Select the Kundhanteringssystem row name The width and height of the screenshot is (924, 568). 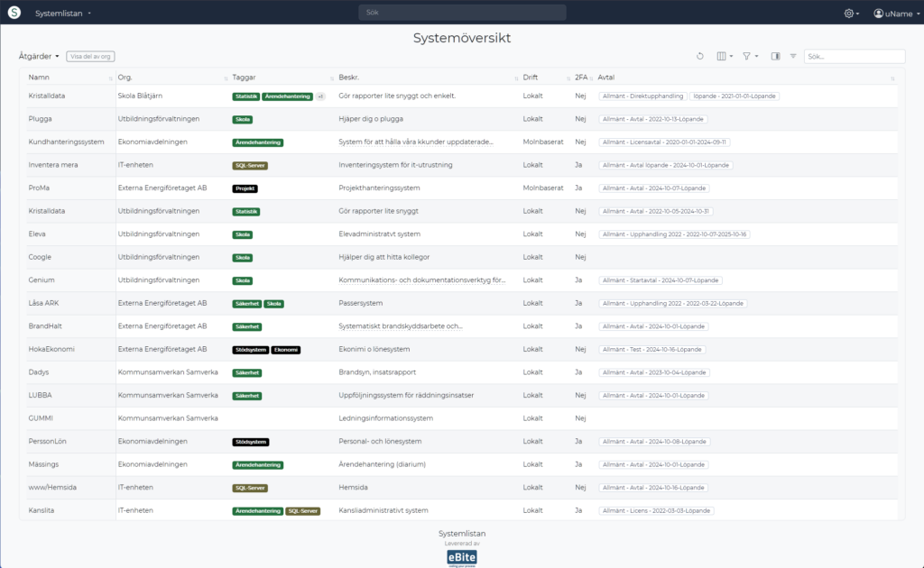(66, 142)
